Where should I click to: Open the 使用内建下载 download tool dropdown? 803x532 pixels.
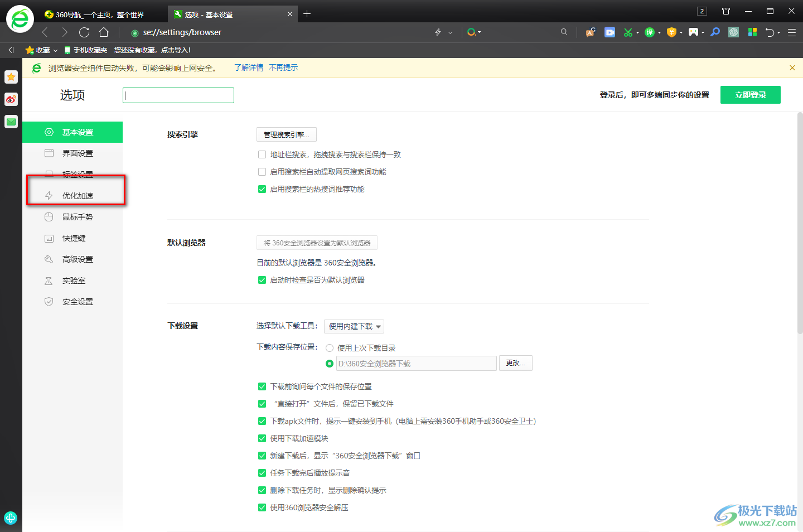click(x=354, y=326)
